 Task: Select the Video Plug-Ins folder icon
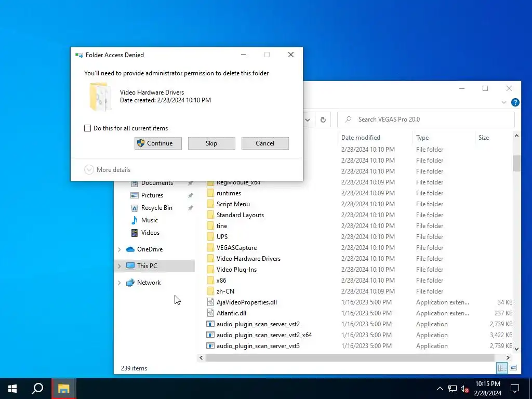[210, 270]
